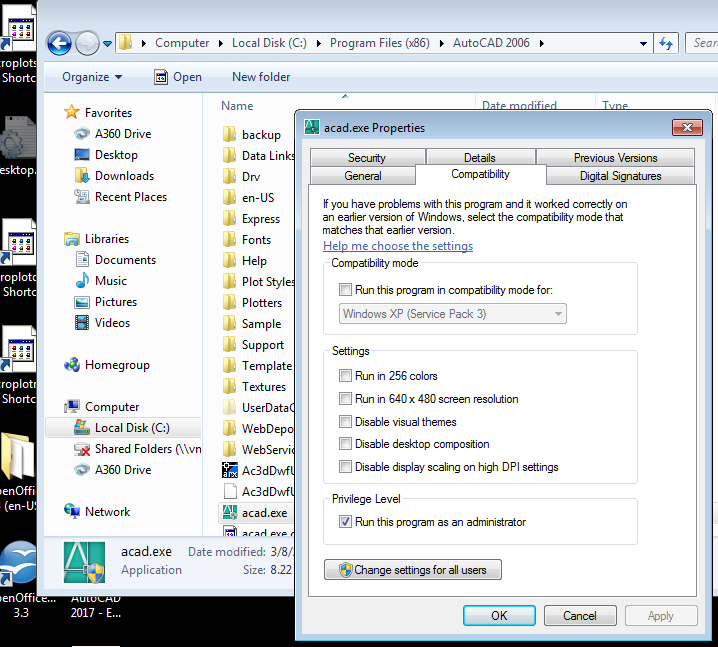Click the Explorer back navigation arrow

[x=59, y=43]
